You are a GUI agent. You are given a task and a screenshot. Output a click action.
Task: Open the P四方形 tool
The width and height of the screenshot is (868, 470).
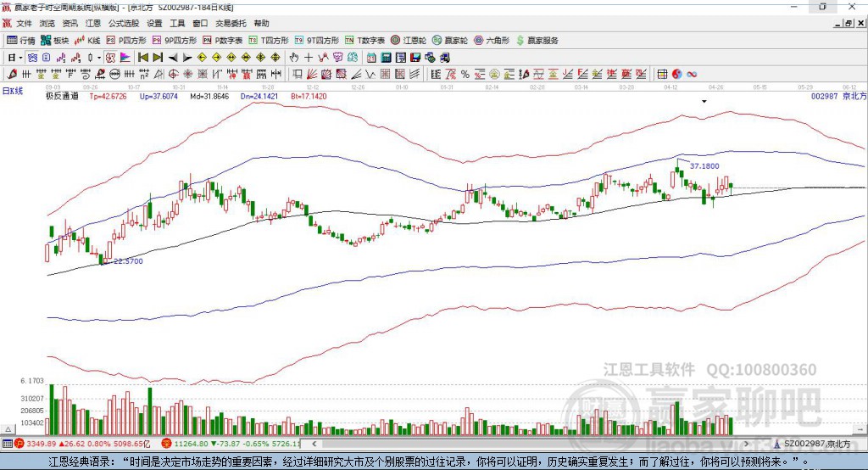(126, 41)
